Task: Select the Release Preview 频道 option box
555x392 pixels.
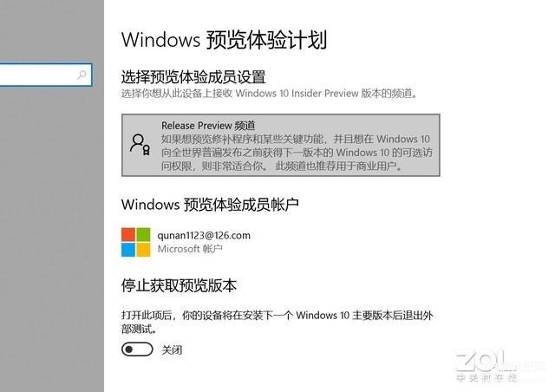Action: coord(281,145)
